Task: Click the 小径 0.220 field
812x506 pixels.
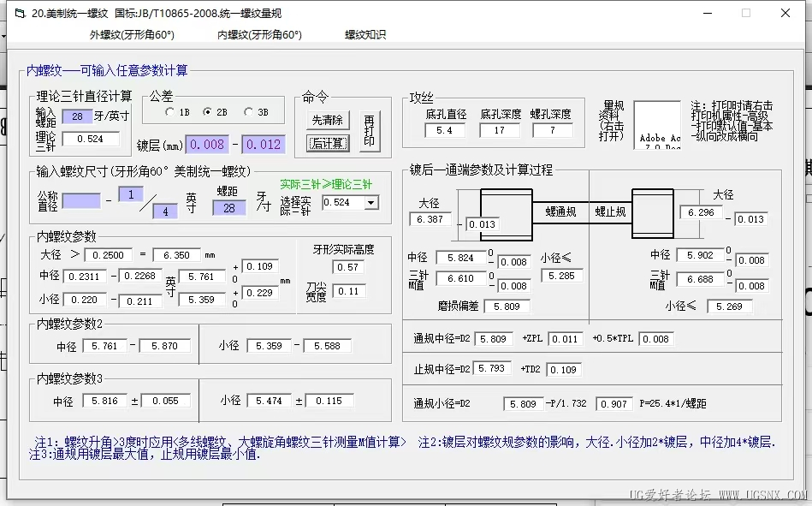Action: [85, 300]
